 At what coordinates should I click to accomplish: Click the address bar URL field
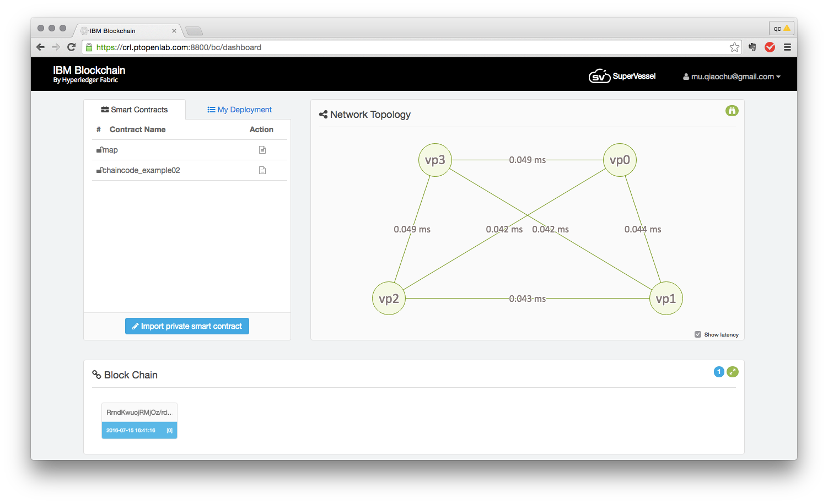411,47
